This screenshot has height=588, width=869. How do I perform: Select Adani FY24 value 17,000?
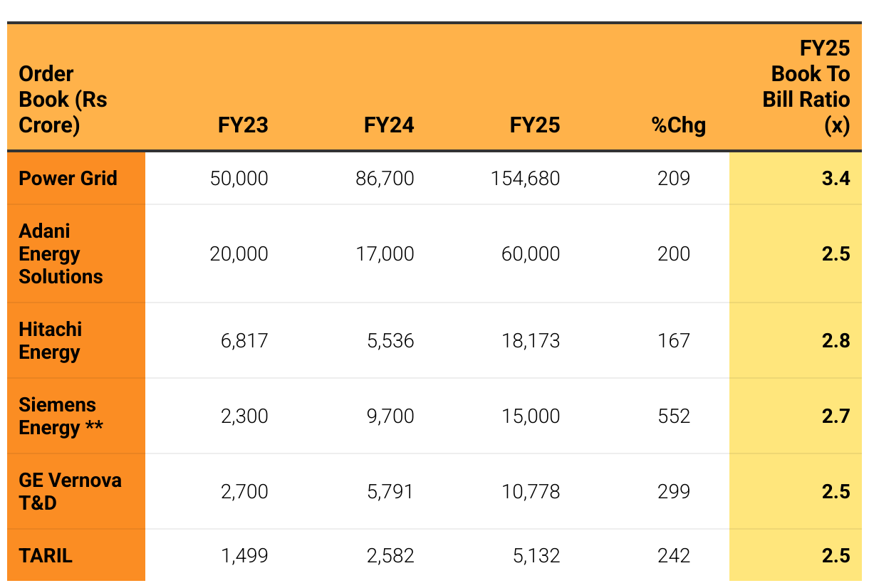385,254
